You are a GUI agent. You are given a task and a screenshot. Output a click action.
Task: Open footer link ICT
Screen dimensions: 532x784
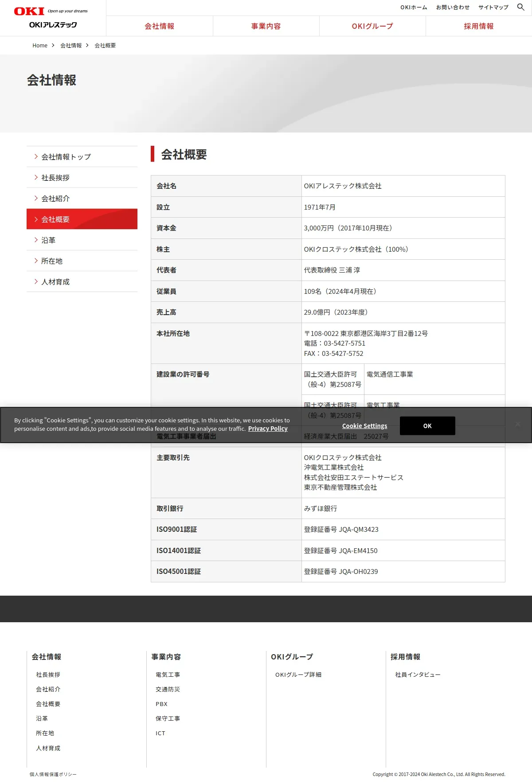point(160,733)
